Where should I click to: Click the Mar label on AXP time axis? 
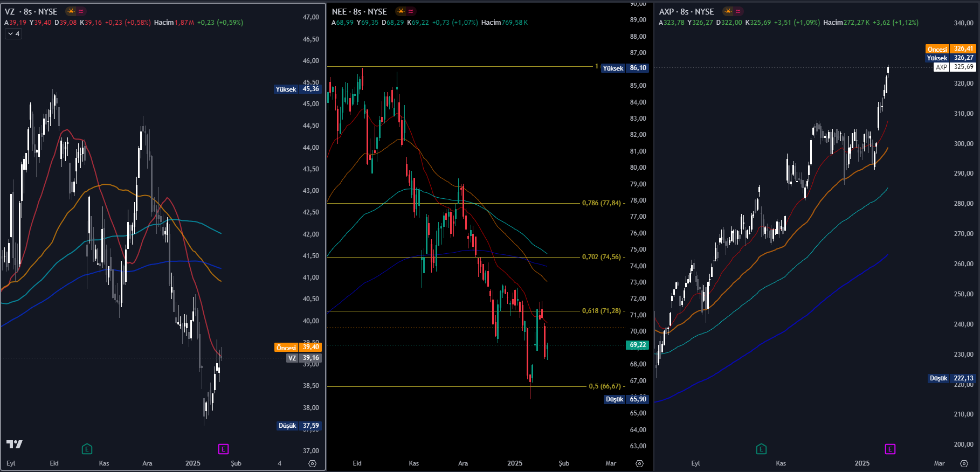(x=939, y=463)
